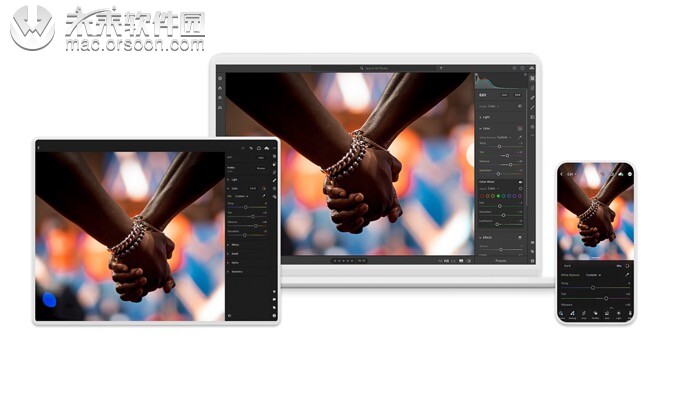The height and width of the screenshot is (395, 676).
Task: Tap the back chevron on the phone screen
Action: point(562,174)
